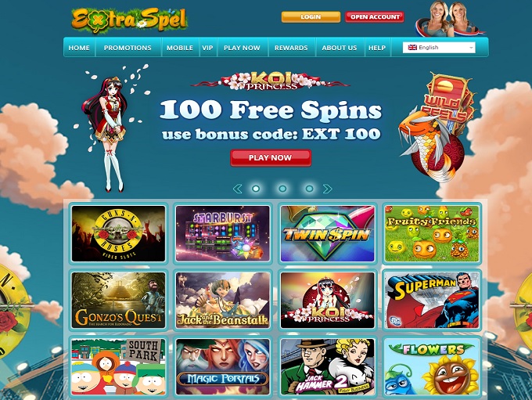This screenshot has height=400, width=532.
Task: Select the Gonzo's Quest game tile
Action: pos(118,300)
